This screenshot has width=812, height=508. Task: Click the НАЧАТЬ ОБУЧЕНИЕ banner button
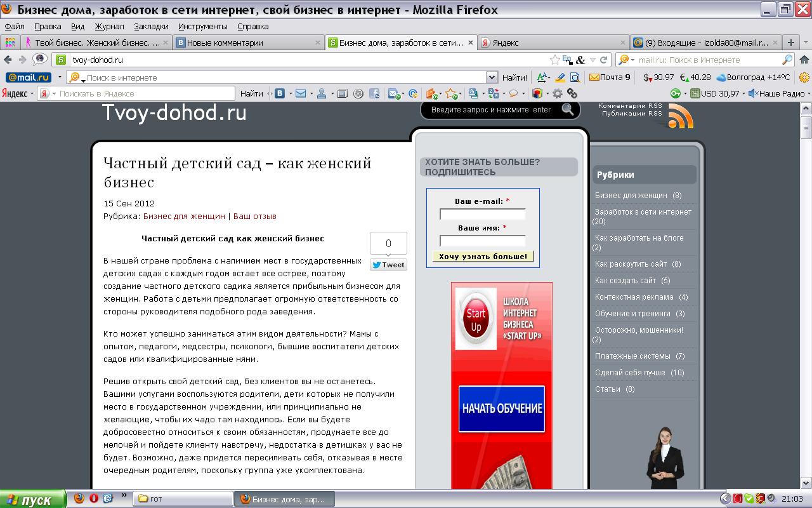502,408
